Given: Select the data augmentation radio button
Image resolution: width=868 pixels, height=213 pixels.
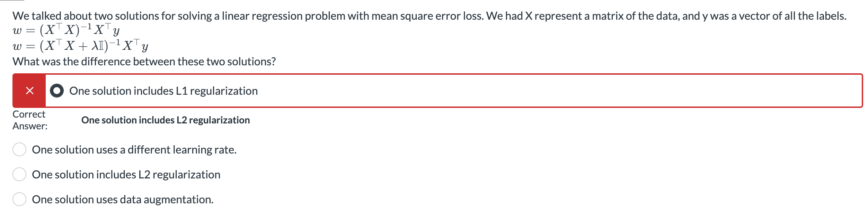Looking at the screenshot, I should (19, 200).
